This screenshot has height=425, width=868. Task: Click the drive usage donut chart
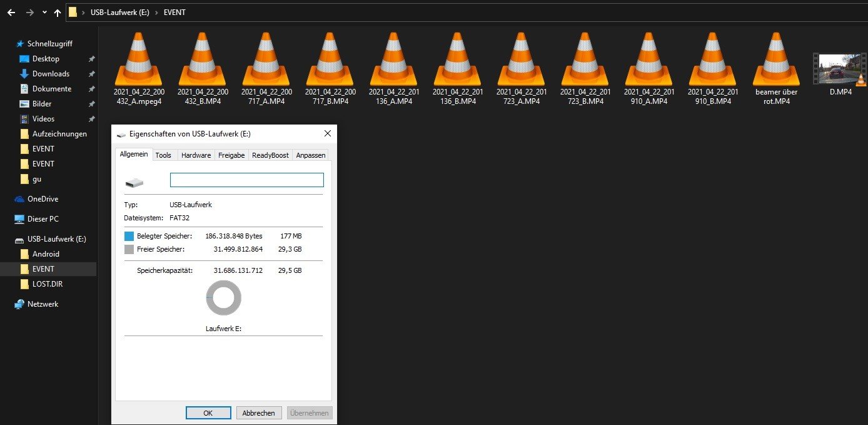(223, 298)
